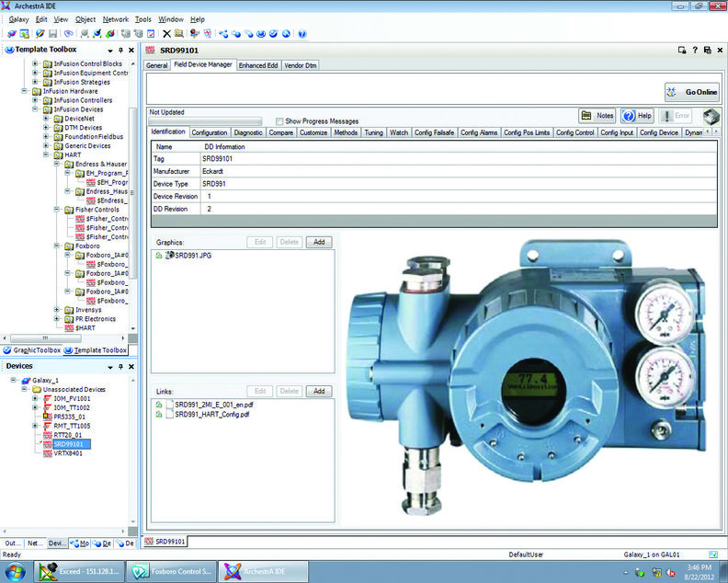Click the printer icon right of Error button
This screenshot has width=728, height=583.
(x=711, y=116)
